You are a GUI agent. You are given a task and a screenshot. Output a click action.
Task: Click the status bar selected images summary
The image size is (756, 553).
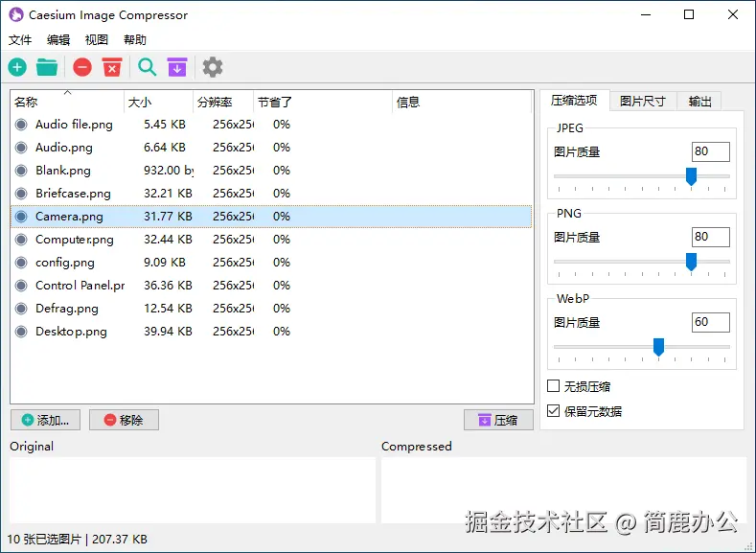point(78,539)
